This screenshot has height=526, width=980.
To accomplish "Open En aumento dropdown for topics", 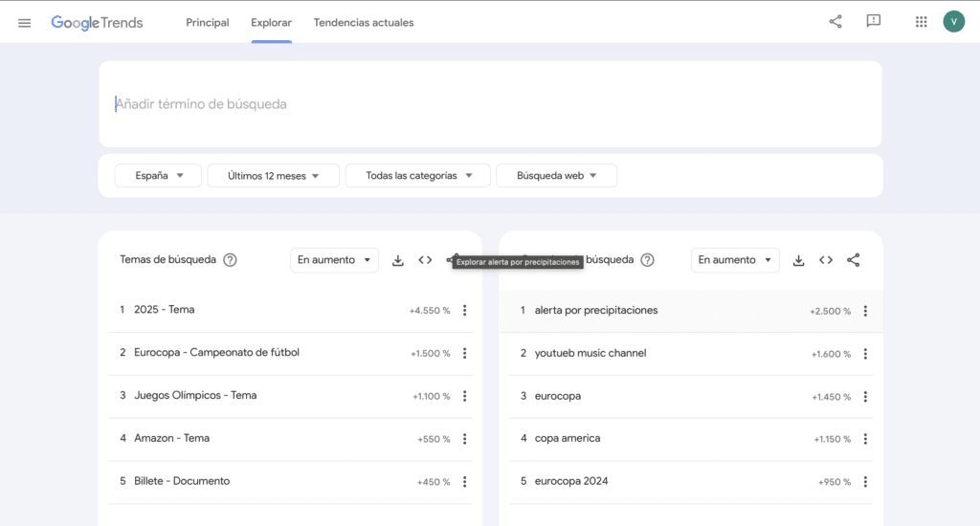I will 334,260.
